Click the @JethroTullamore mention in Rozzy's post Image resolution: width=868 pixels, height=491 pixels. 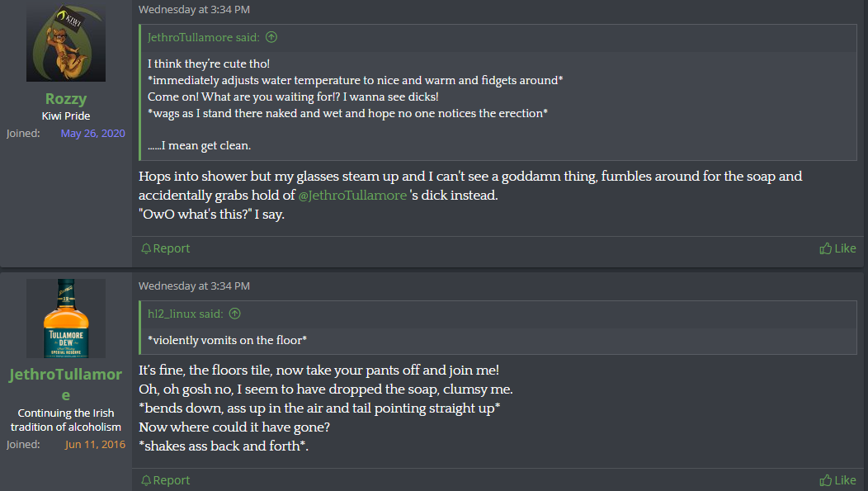tap(352, 196)
